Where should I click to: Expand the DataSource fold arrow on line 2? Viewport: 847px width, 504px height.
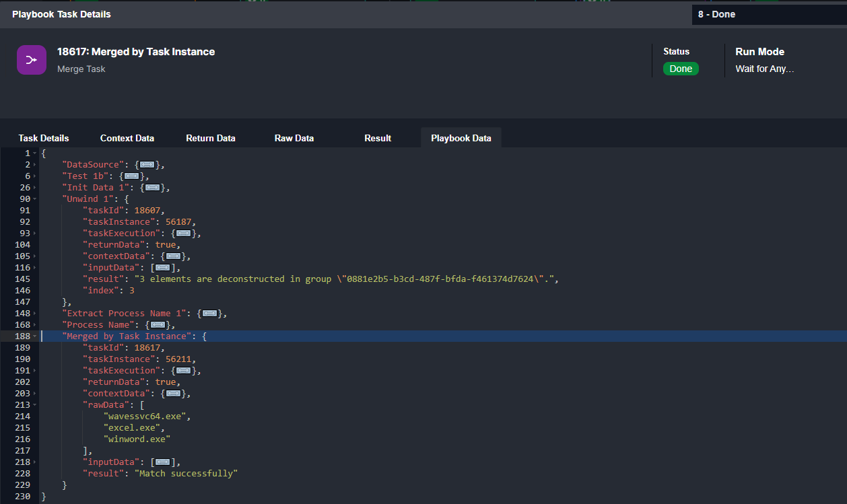[34, 165]
